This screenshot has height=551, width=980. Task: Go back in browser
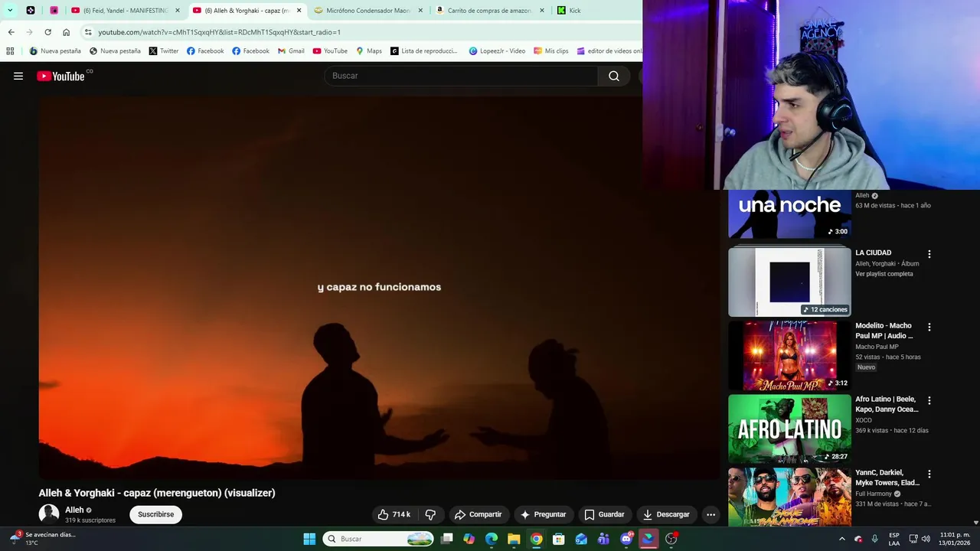pos(11,32)
